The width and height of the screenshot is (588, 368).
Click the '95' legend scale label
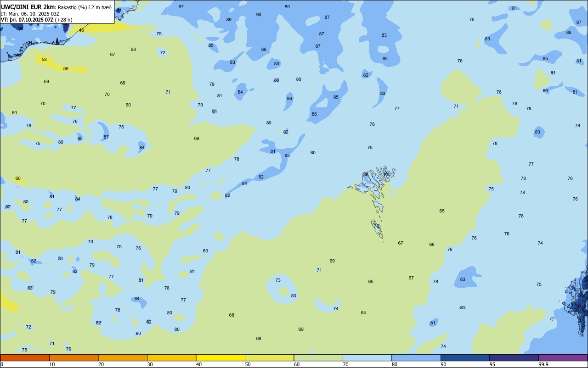492,364
